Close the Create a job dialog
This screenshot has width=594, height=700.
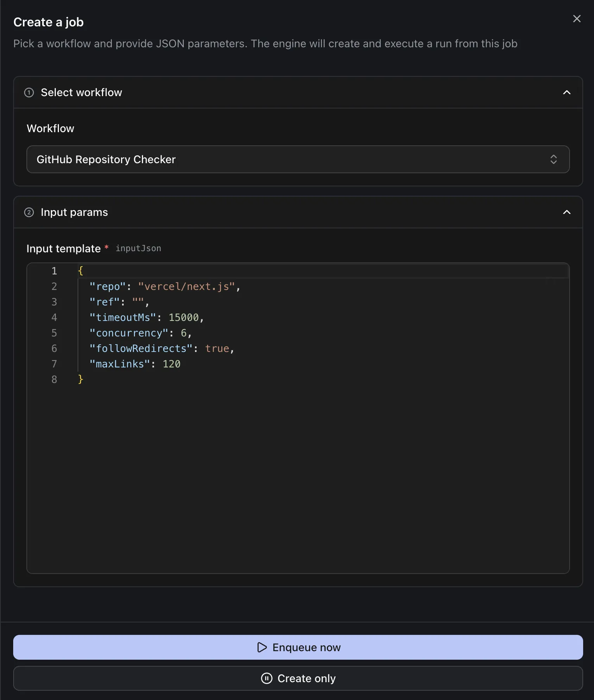point(577,19)
